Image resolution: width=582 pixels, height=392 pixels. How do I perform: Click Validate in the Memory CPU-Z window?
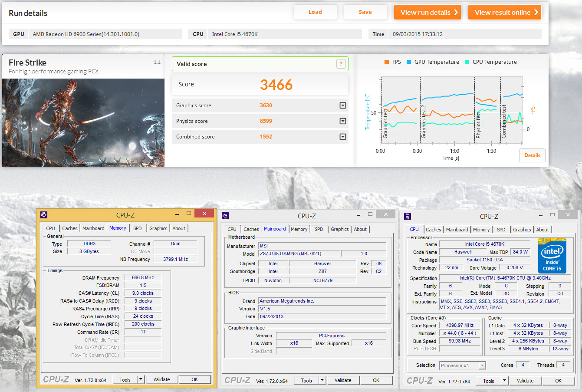[161, 379]
